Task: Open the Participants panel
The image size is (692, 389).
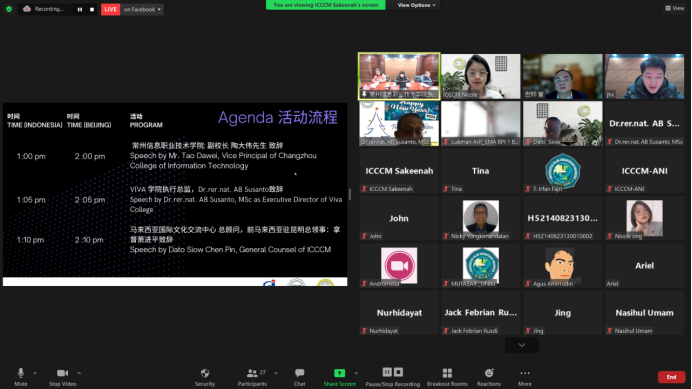Action: pos(252,377)
